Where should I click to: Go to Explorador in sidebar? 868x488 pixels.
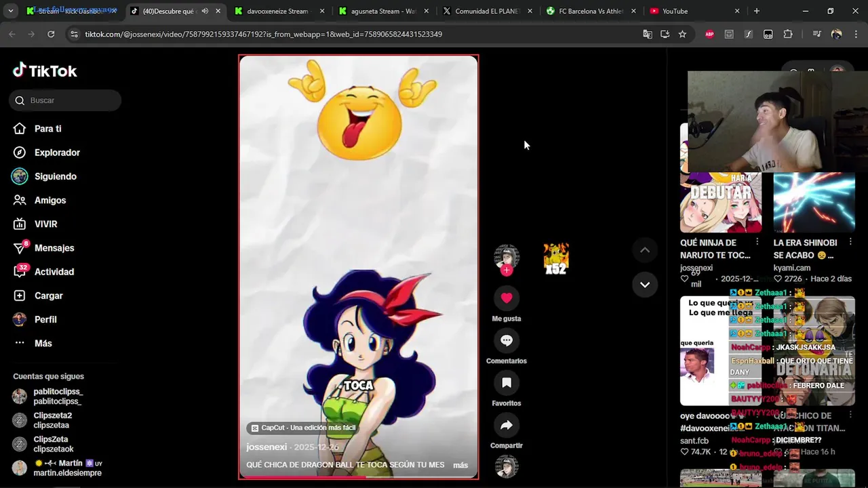coord(57,152)
